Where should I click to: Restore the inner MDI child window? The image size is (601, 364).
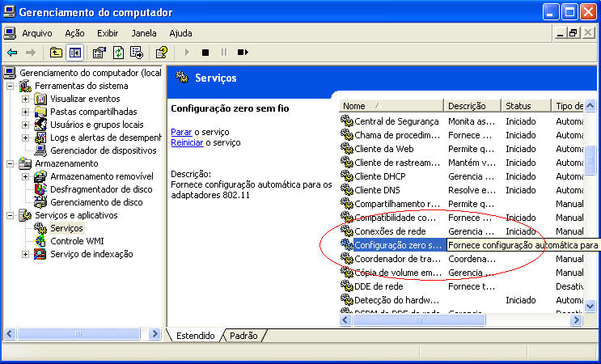coord(573,34)
